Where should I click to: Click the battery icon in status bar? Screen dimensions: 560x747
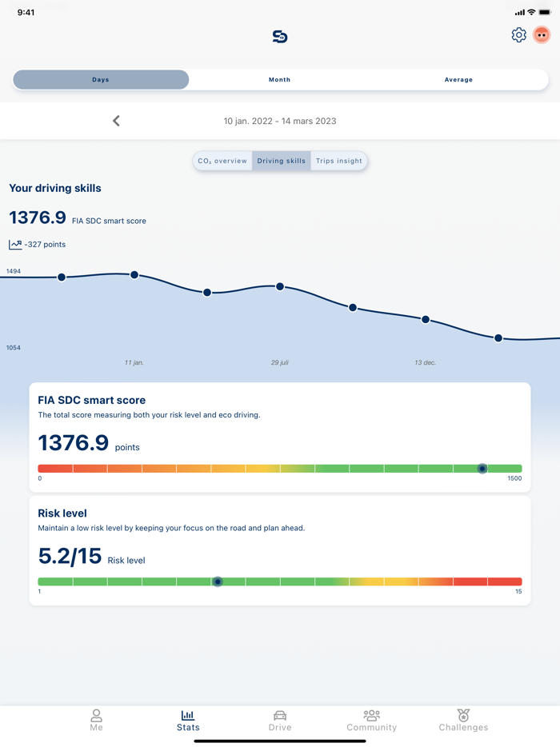tap(544, 12)
